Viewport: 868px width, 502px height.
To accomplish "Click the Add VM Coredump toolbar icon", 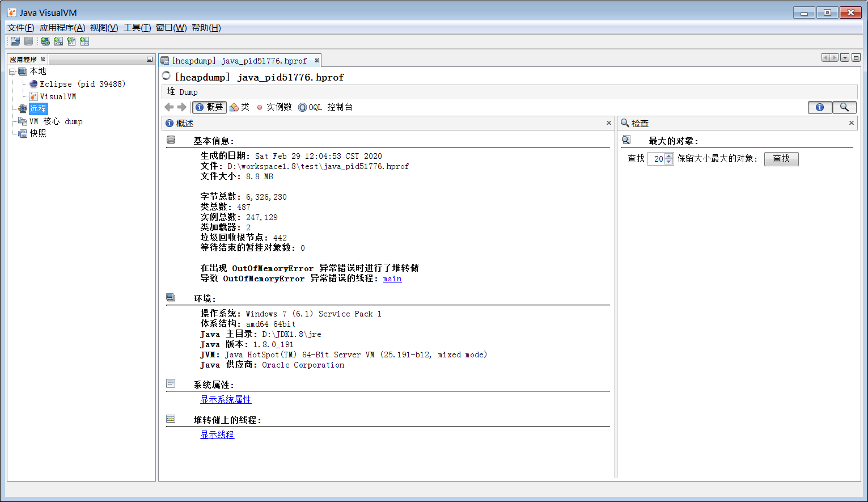I will tap(71, 41).
